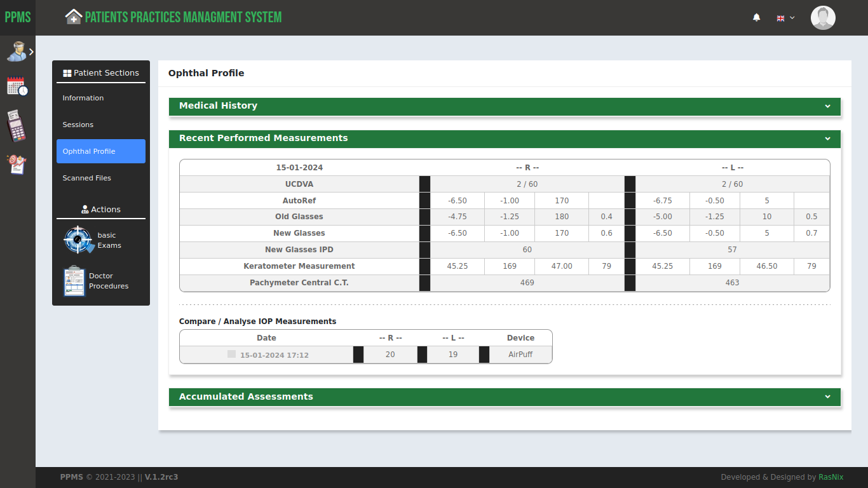Click the left eye IOP value 19
This screenshot has height=488, width=868.
click(453, 355)
